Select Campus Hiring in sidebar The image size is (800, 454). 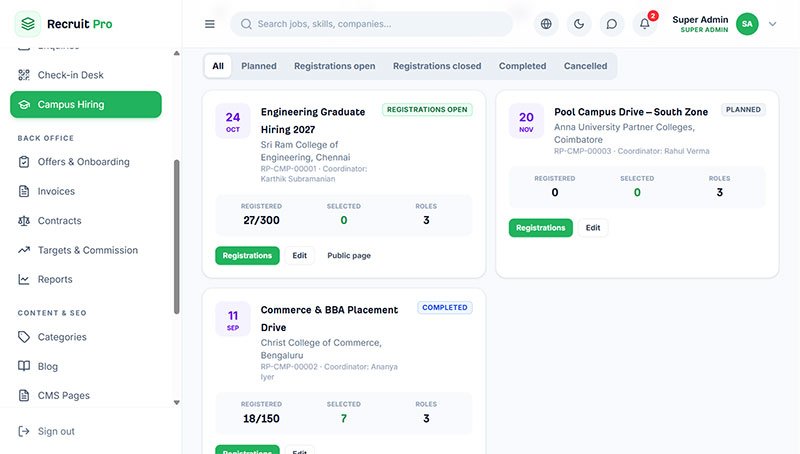tap(86, 105)
